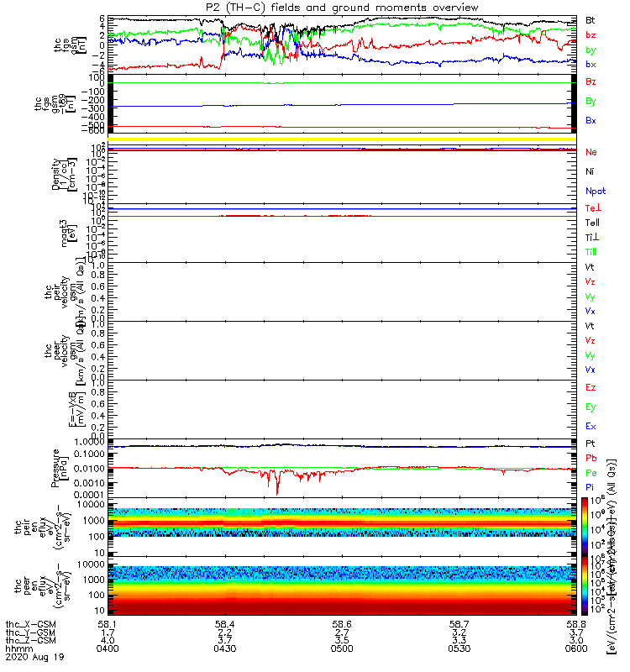Screen dimensions: 630x672
Task: Select the 'magt3 [eV]' y-axis title
Action: 68,234
